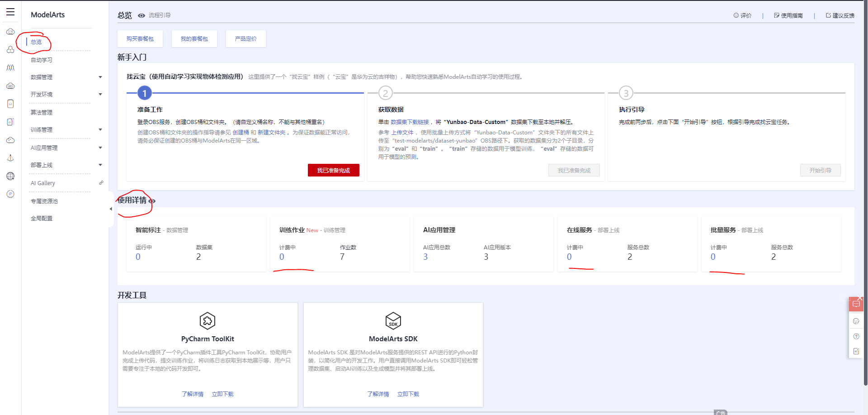
Task: Click the 流程引导 label in the header
Action: (160, 15)
